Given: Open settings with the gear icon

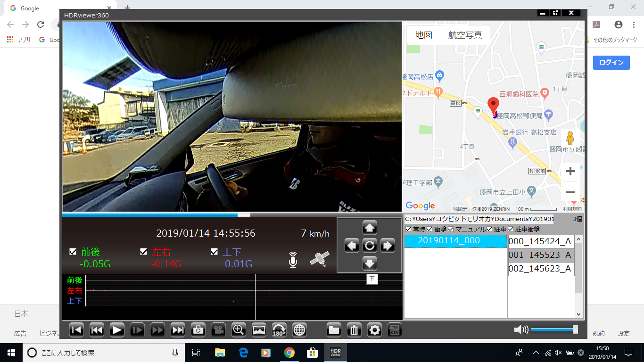Looking at the screenshot, I should click(374, 330).
